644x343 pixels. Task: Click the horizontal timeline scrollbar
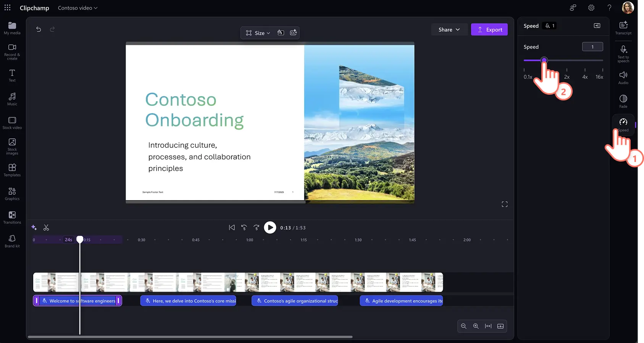click(190, 337)
